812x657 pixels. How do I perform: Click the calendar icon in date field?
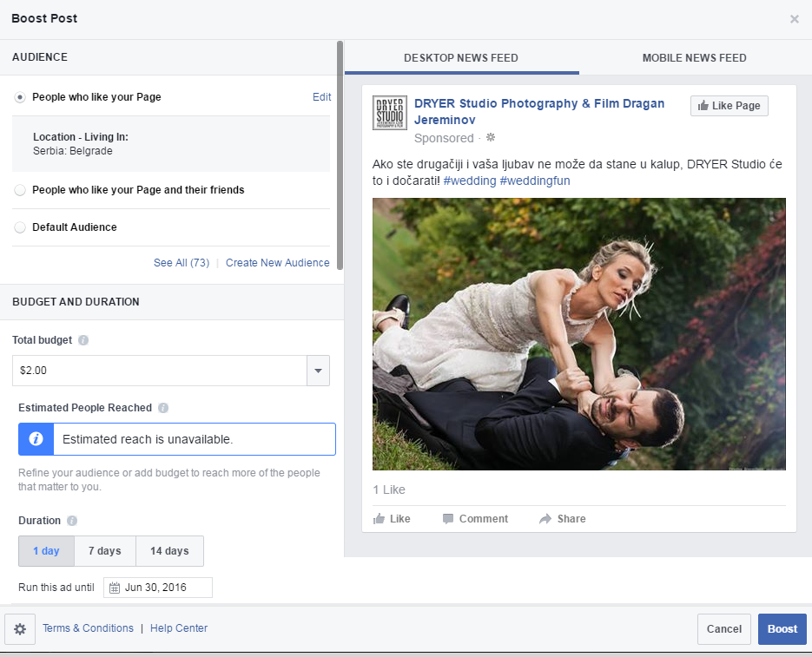pyautogui.click(x=115, y=588)
